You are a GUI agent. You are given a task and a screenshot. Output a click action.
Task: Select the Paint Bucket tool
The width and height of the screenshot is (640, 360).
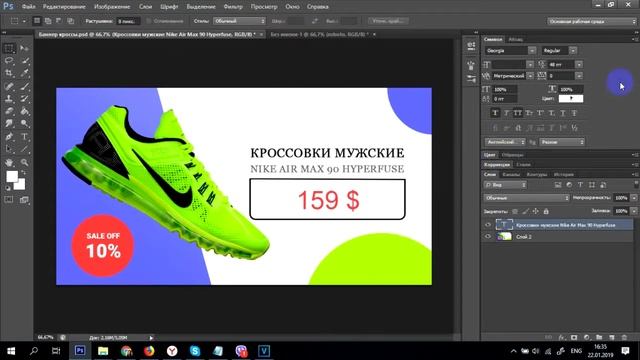click(24, 111)
